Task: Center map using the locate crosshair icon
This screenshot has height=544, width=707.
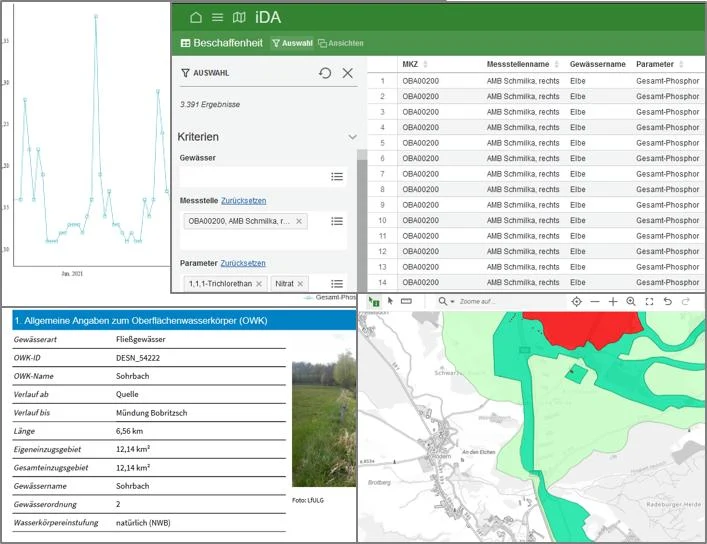Action: [x=576, y=302]
